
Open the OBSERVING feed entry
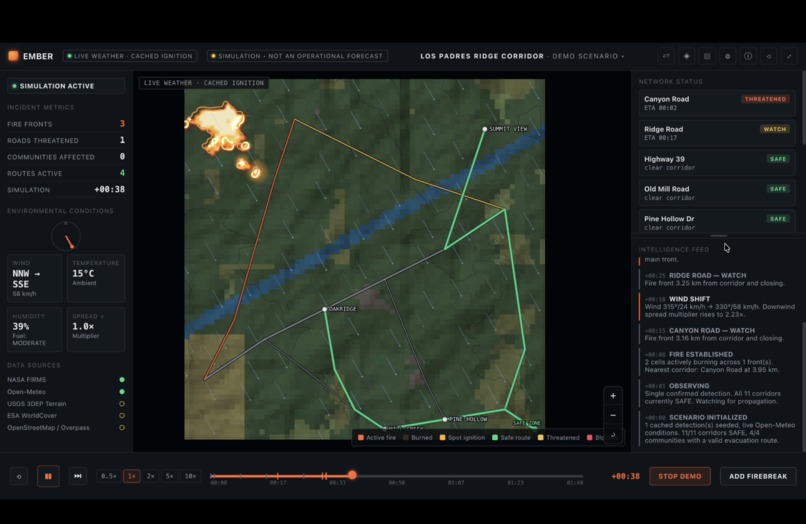[x=717, y=393]
